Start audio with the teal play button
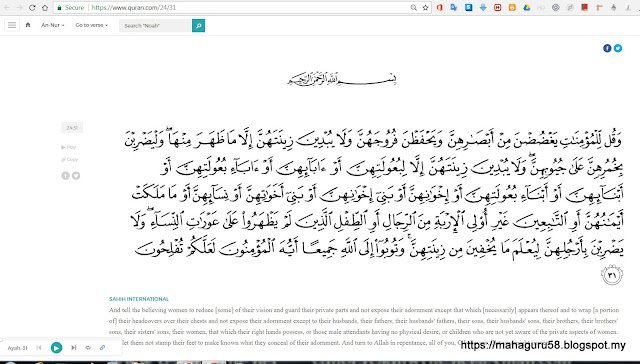Image resolution: width=640 pixels, height=364 pixels. click(56, 348)
